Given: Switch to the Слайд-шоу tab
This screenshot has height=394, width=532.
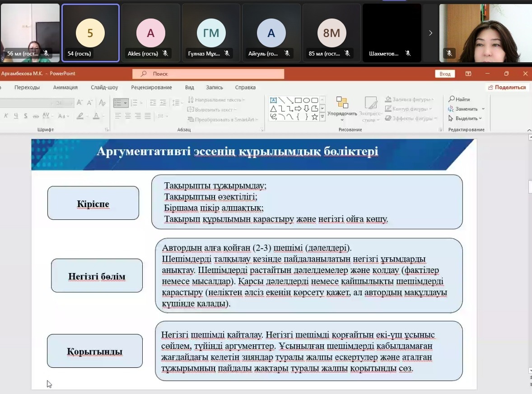Looking at the screenshot, I should pyautogui.click(x=104, y=88).
